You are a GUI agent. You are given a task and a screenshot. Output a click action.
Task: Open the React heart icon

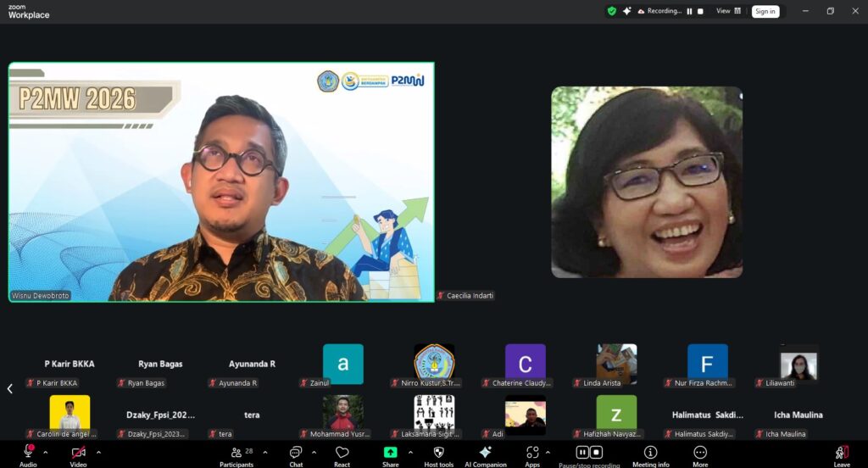(x=342, y=454)
